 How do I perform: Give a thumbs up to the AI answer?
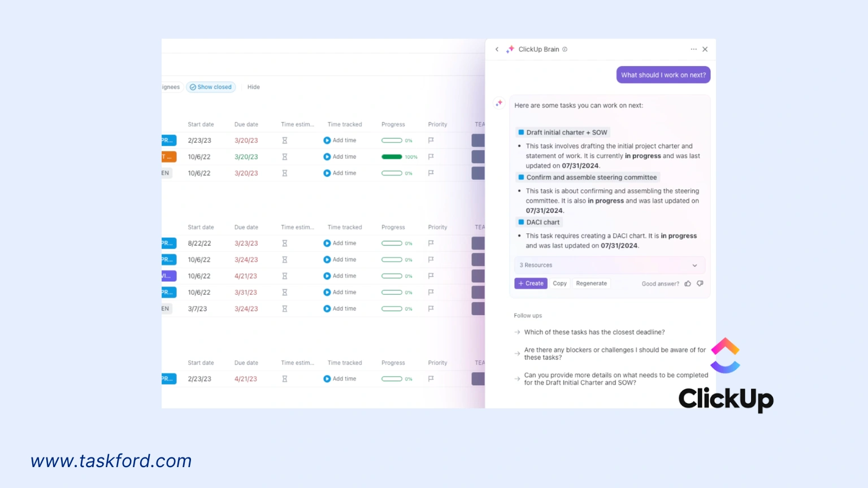[x=688, y=284]
